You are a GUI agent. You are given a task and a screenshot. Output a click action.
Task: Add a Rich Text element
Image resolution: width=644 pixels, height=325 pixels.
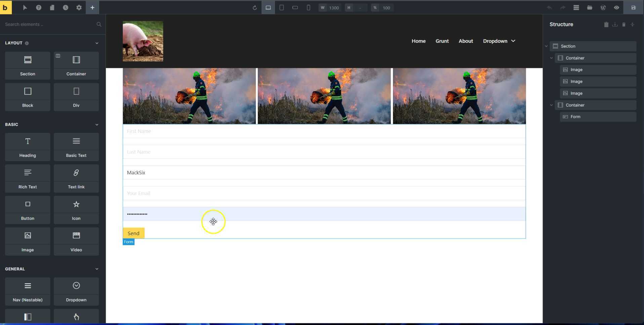28,179
